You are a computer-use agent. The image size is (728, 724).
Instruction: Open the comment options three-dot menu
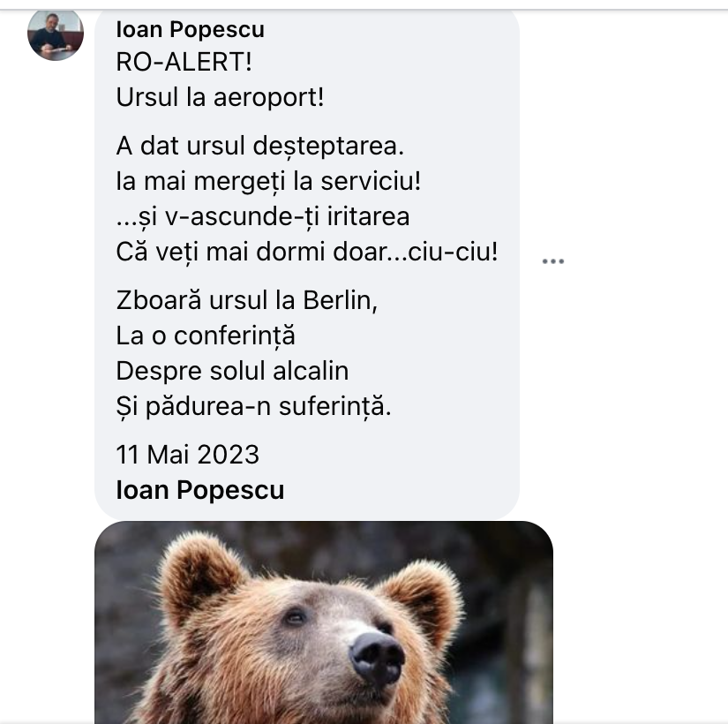click(x=553, y=261)
